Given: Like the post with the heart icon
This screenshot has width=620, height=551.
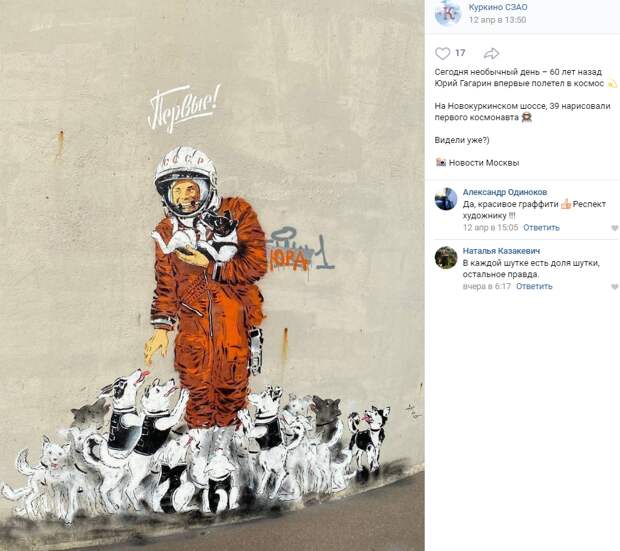Looking at the screenshot, I should (442, 53).
